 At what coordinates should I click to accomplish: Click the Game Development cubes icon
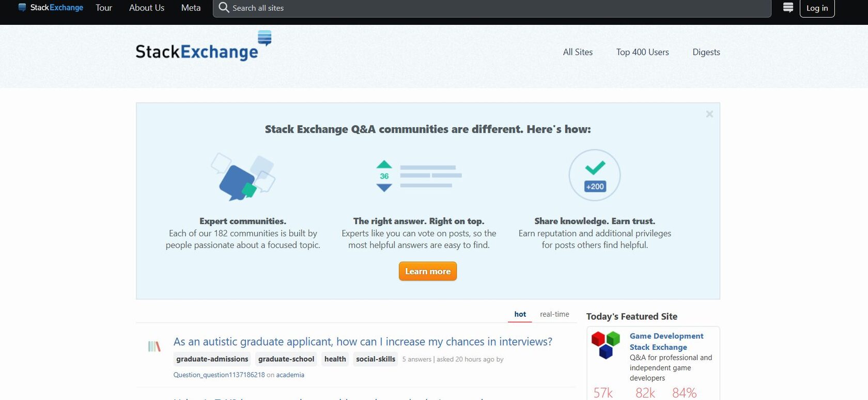click(606, 345)
